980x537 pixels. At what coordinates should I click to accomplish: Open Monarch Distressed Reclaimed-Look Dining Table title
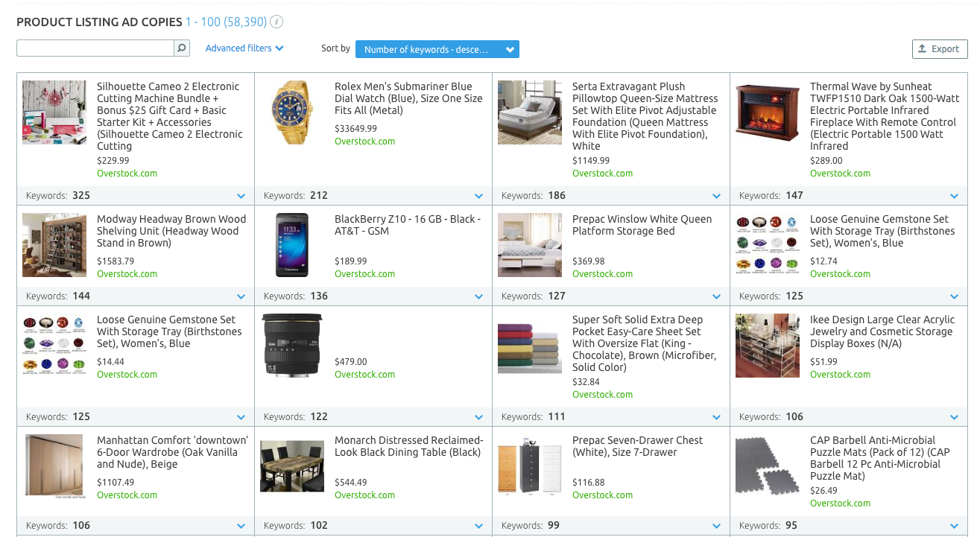[408, 446]
